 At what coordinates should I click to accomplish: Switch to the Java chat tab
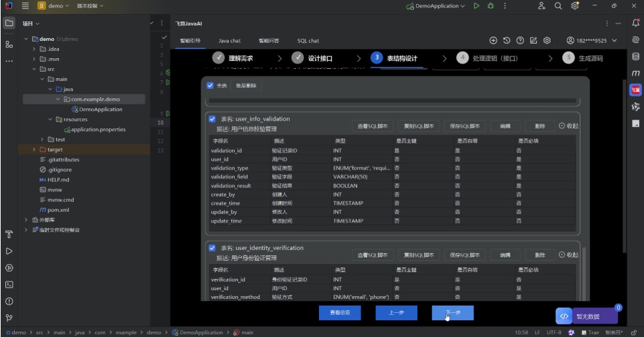click(229, 41)
